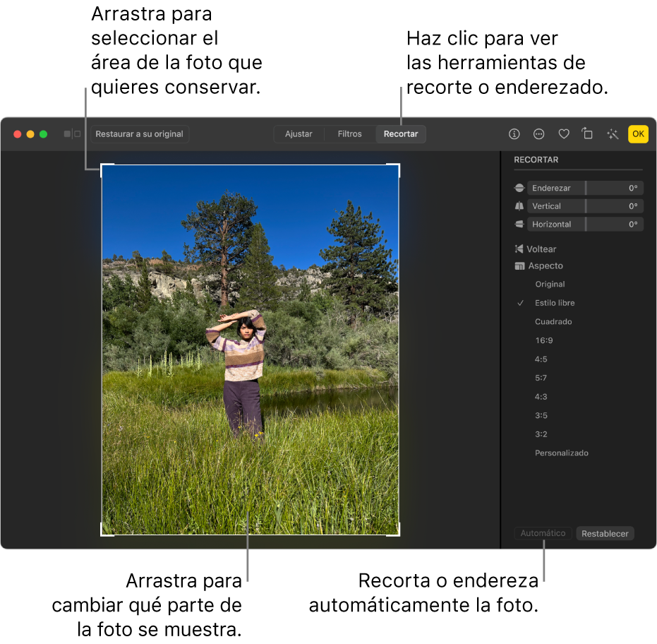Mark the photo as Favorite with heart icon

[x=563, y=133]
